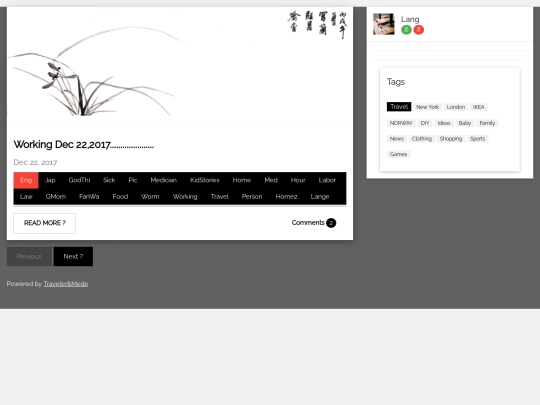Open the Lange tab

click(x=320, y=197)
